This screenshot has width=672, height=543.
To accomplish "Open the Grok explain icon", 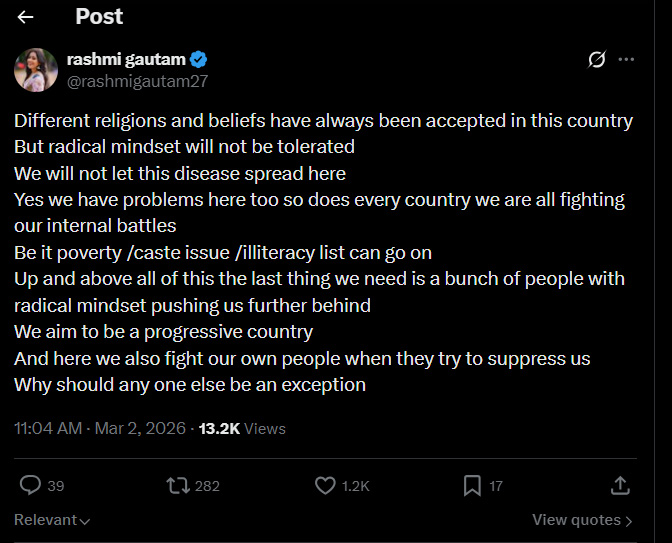I will (x=596, y=59).
